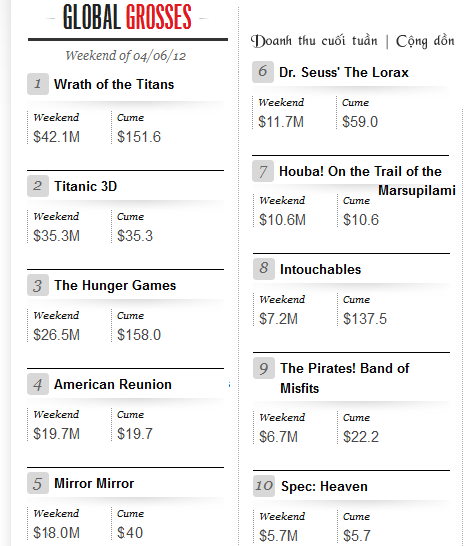Open the Intouchables title link

(x=320, y=270)
